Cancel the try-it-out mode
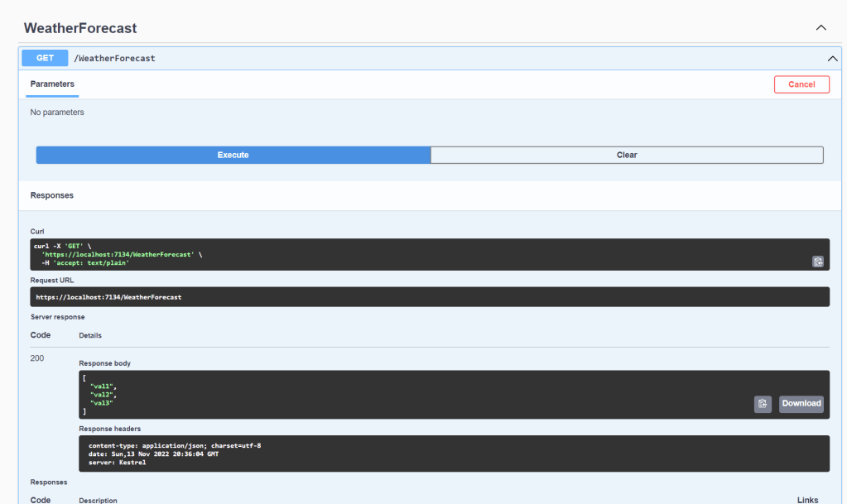 pyautogui.click(x=801, y=84)
